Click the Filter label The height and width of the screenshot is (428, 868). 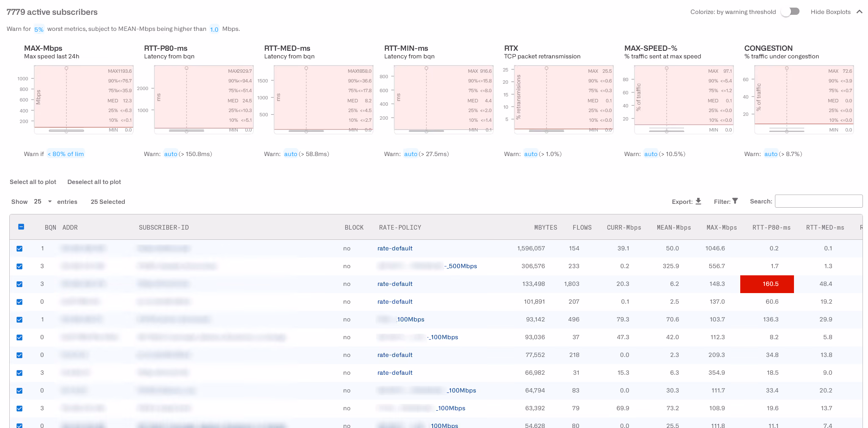pyautogui.click(x=722, y=202)
